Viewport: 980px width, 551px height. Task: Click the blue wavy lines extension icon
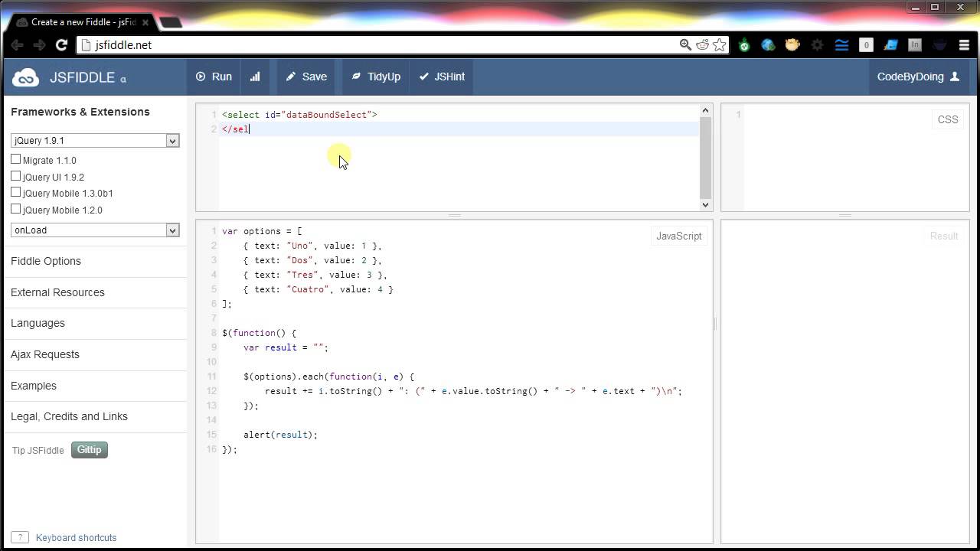point(841,45)
